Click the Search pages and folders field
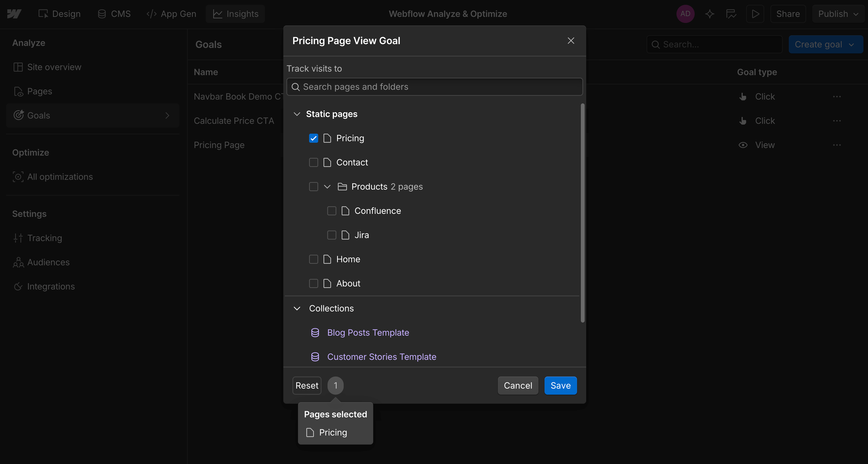 coord(434,86)
